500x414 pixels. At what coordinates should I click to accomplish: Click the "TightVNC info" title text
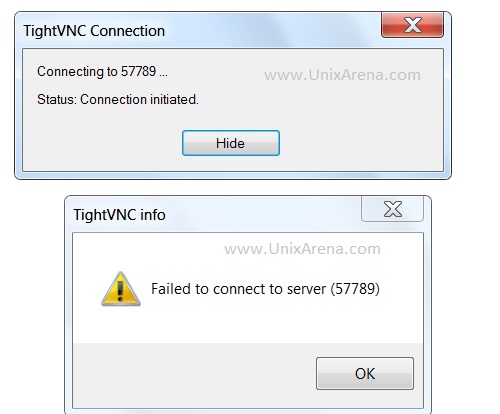[x=119, y=215]
